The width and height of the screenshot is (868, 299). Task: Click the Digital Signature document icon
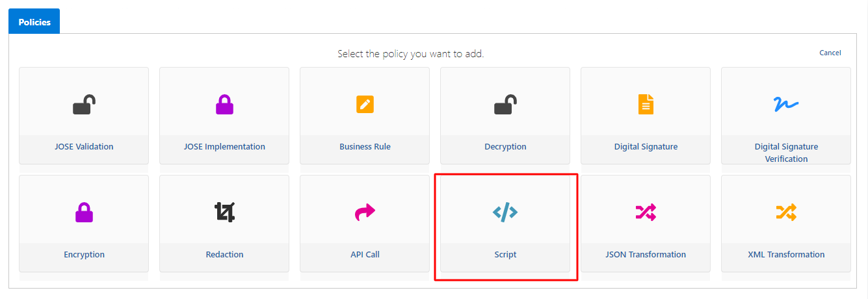(646, 104)
